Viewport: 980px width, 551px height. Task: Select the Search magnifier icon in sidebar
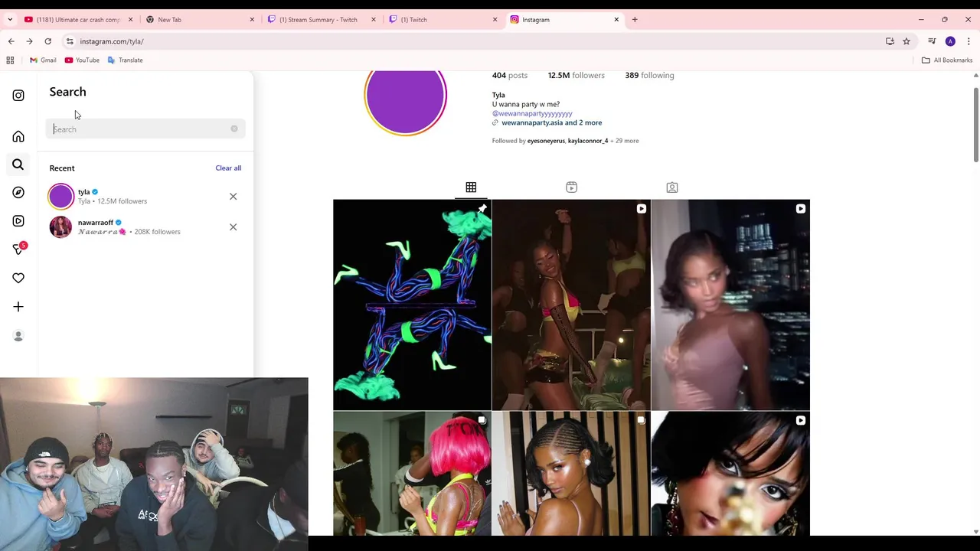point(18,165)
